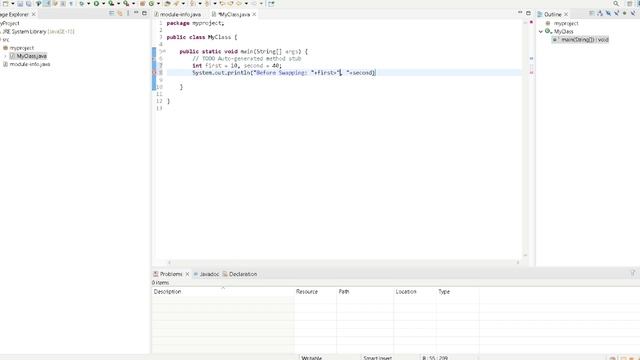Click the Next Annotation toolbar icon

(x=193, y=4)
